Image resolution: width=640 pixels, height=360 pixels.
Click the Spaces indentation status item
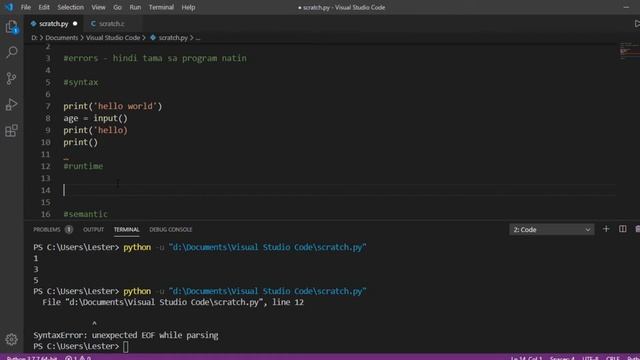click(562, 358)
